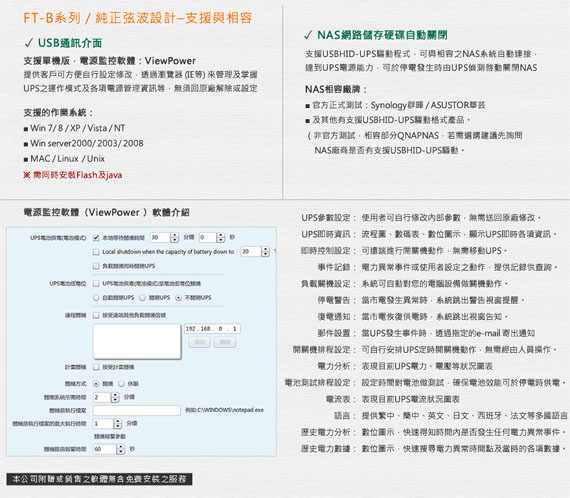Decrease the battery capacity 30 spinner

pyautogui.click(x=266, y=254)
